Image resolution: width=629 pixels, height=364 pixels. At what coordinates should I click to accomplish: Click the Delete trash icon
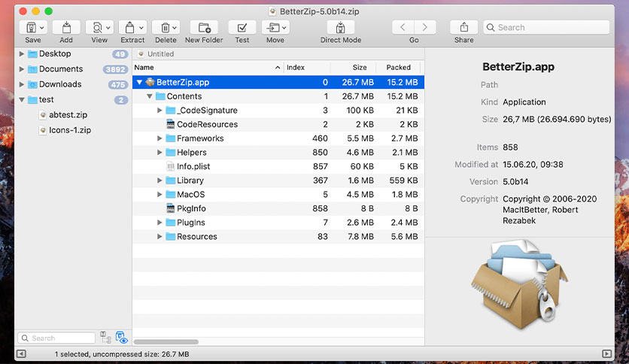pyautogui.click(x=165, y=28)
